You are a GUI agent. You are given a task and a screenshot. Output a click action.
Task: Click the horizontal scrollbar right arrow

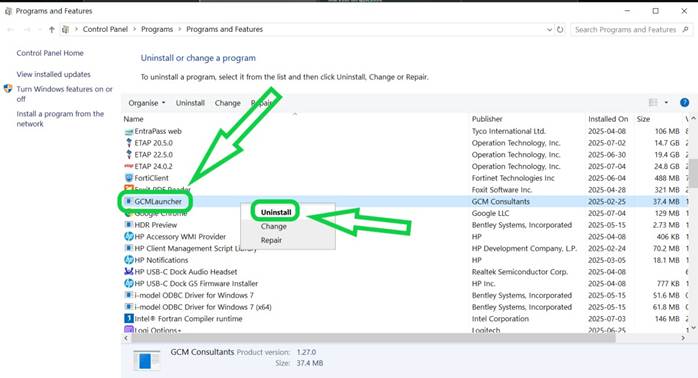click(683, 338)
